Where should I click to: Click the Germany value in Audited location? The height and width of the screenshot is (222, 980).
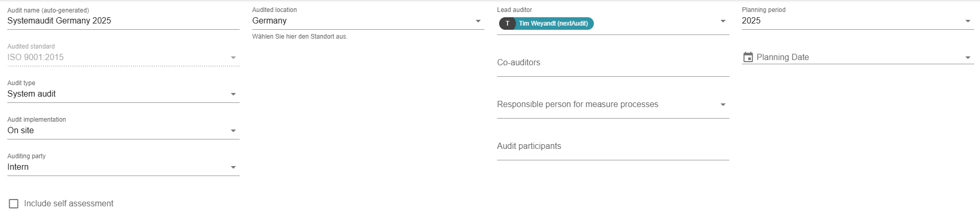[269, 21]
